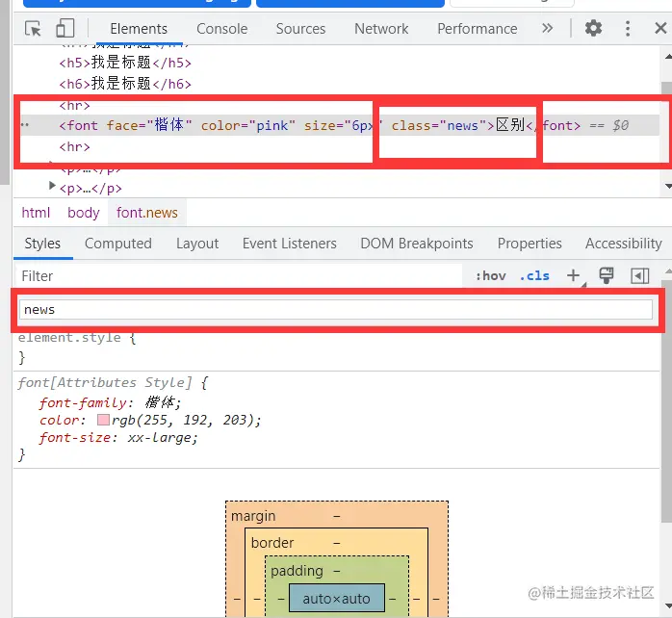Viewport: 672px width, 618px height.
Task: Select the h6 我是标题 node
Action: (125, 83)
